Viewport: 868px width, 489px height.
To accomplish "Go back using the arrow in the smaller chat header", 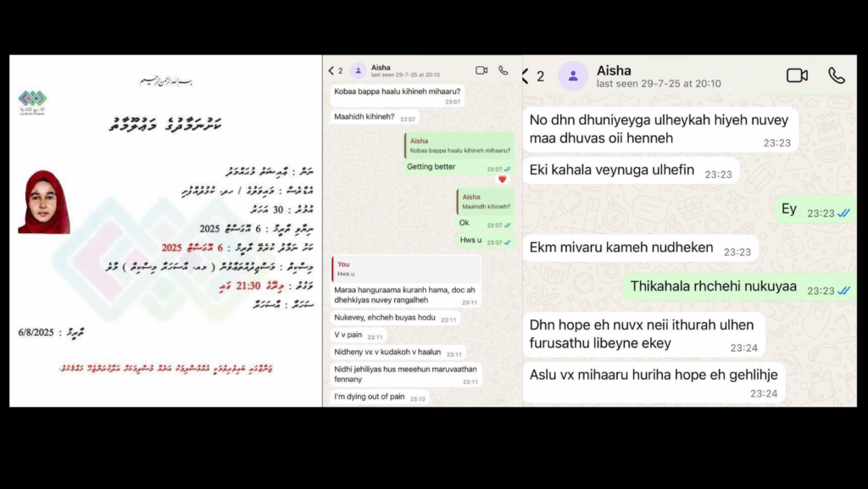I will [x=331, y=70].
